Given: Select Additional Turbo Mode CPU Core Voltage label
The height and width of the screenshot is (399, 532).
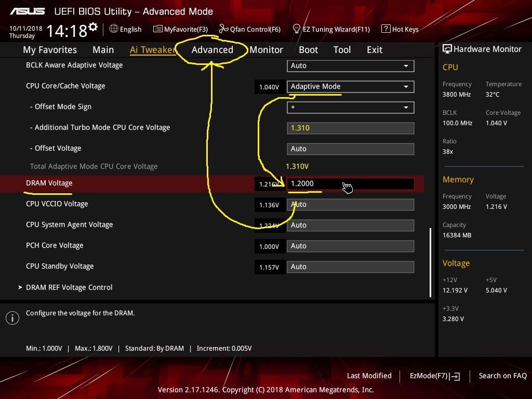Looking at the screenshot, I should [x=100, y=128].
